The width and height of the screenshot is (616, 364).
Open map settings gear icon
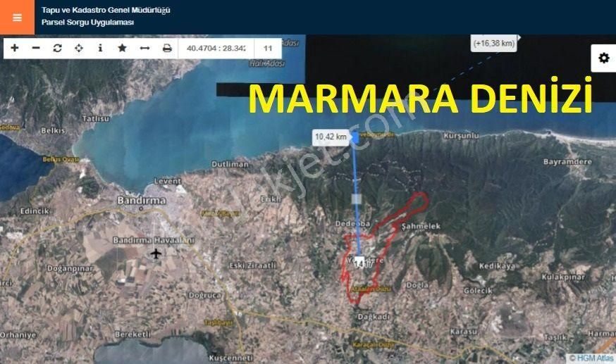pos(604,58)
